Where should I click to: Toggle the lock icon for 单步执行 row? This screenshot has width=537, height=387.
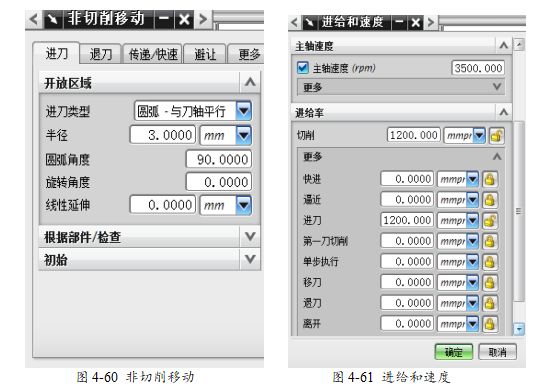(490, 262)
